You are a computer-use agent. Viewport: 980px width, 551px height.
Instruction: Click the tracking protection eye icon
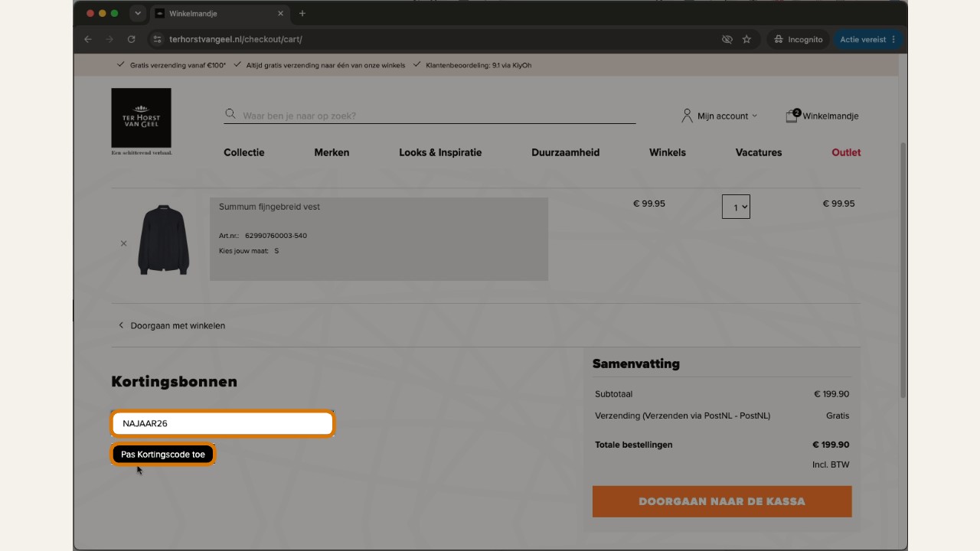pyautogui.click(x=727, y=39)
